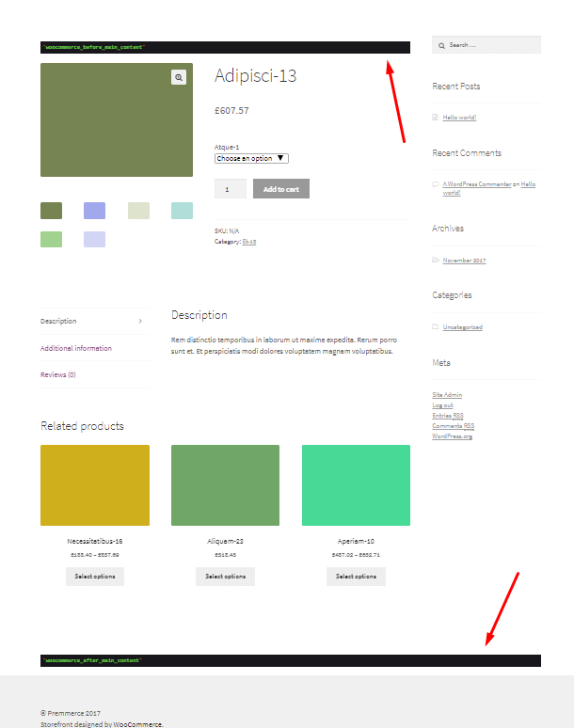The height and width of the screenshot is (728, 574).
Task: Click the quantity input field
Action: [x=231, y=189]
